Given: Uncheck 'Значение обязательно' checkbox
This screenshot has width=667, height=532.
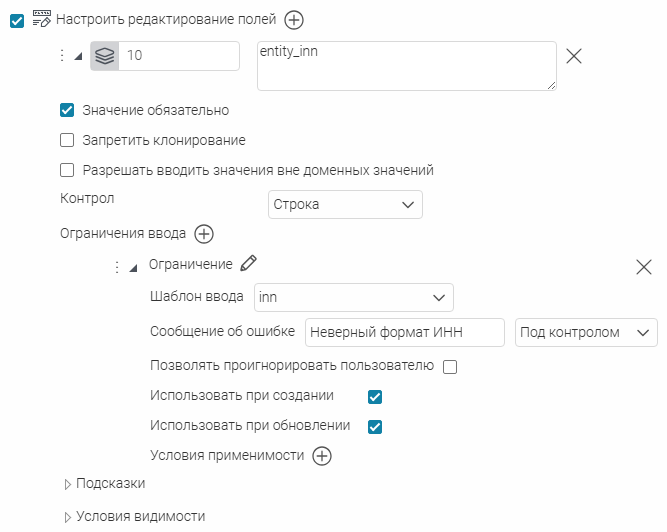Looking at the screenshot, I should click(68, 110).
